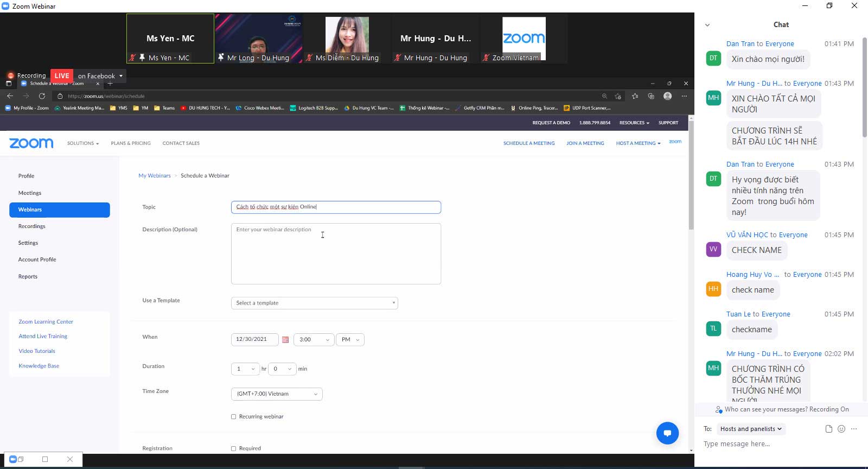Open the duration hours dropdown
Viewport: 868px width, 469px height.
[245, 369]
